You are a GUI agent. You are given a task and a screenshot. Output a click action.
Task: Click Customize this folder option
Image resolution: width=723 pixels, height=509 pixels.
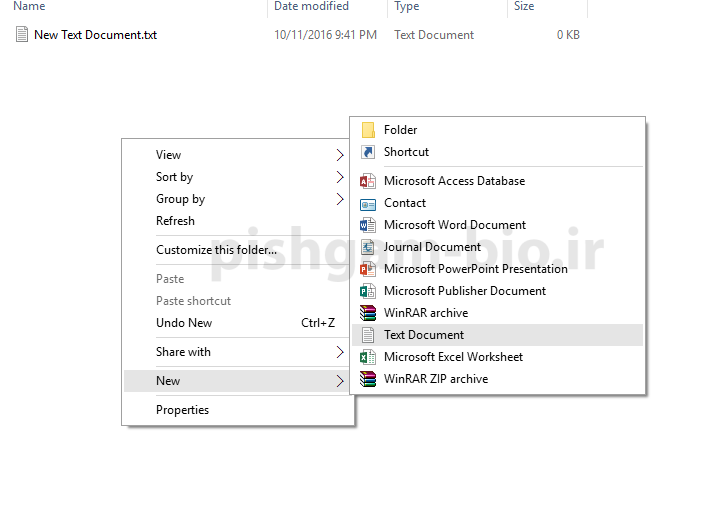216,250
